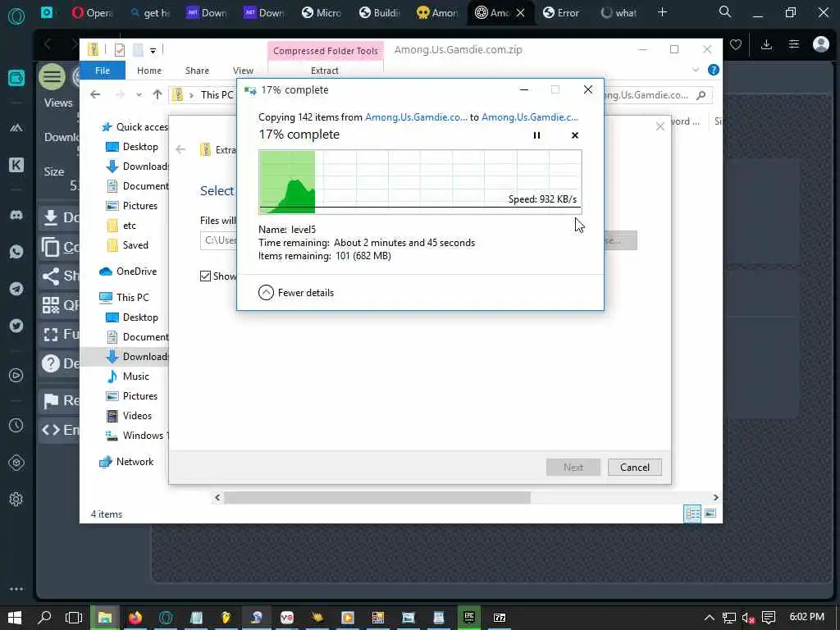Click Cancel in the Extract wizard

634,467
